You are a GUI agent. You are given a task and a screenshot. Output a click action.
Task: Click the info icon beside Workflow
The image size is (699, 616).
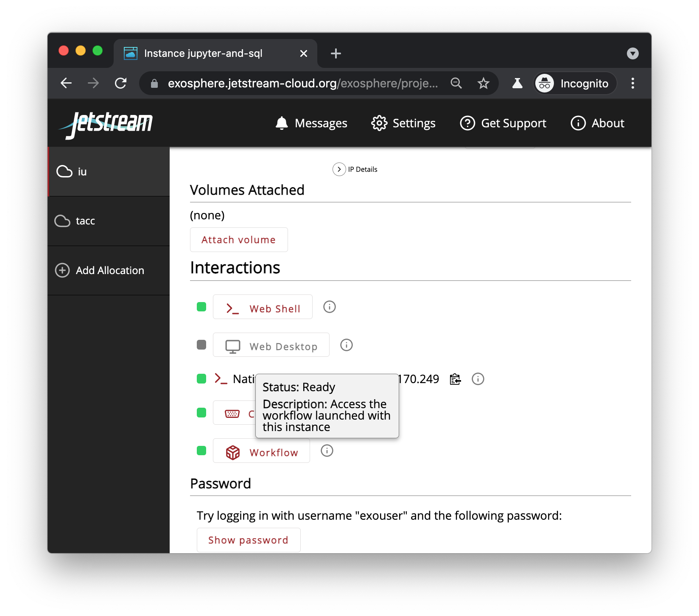pyautogui.click(x=327, y=451)
